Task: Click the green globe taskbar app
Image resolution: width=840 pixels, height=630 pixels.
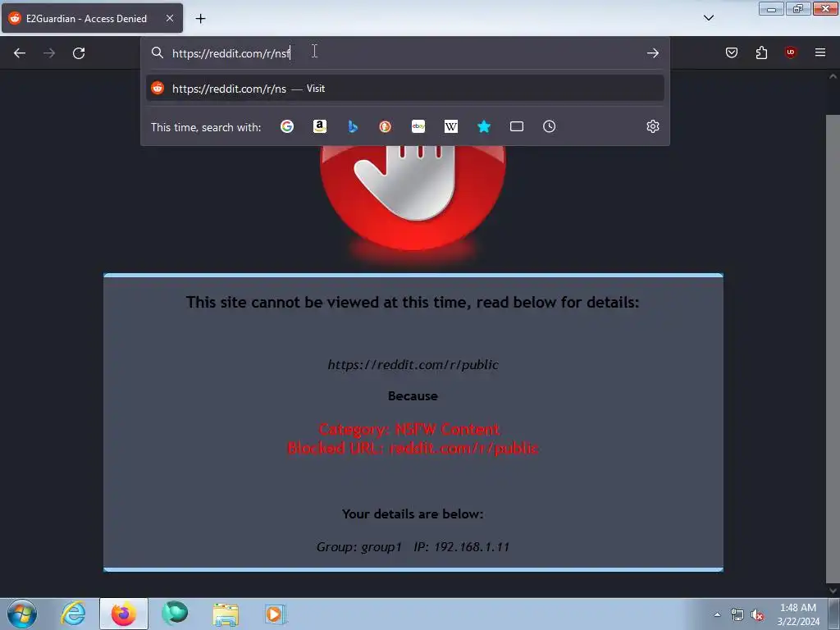Action: [175, 614]
